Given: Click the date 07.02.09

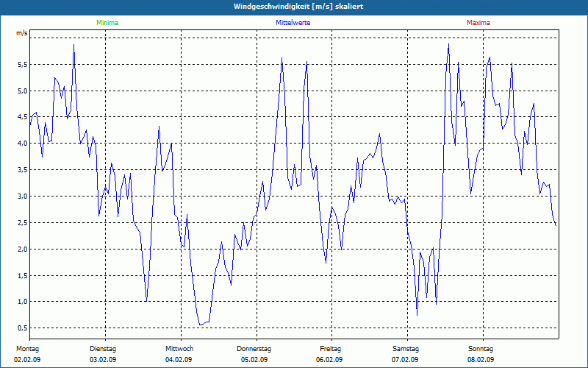Looking at the screenshot, I should (405, 360).
